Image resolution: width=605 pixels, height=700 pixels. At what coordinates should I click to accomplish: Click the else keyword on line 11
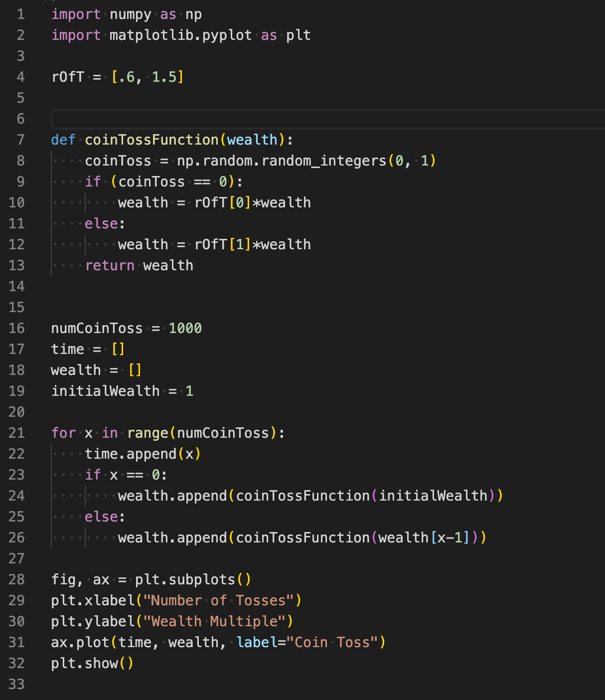[x=101, y=224]
